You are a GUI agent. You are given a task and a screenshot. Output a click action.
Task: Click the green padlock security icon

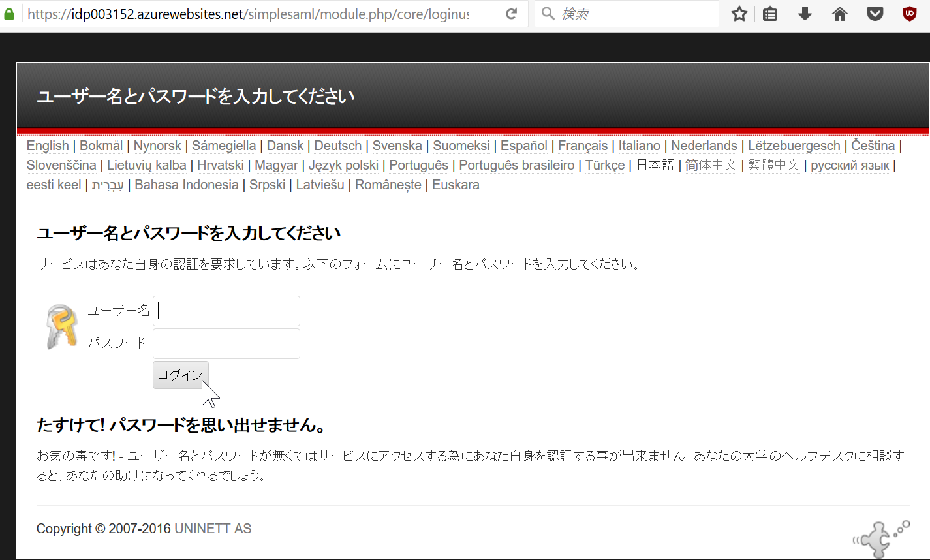[10, 13]
